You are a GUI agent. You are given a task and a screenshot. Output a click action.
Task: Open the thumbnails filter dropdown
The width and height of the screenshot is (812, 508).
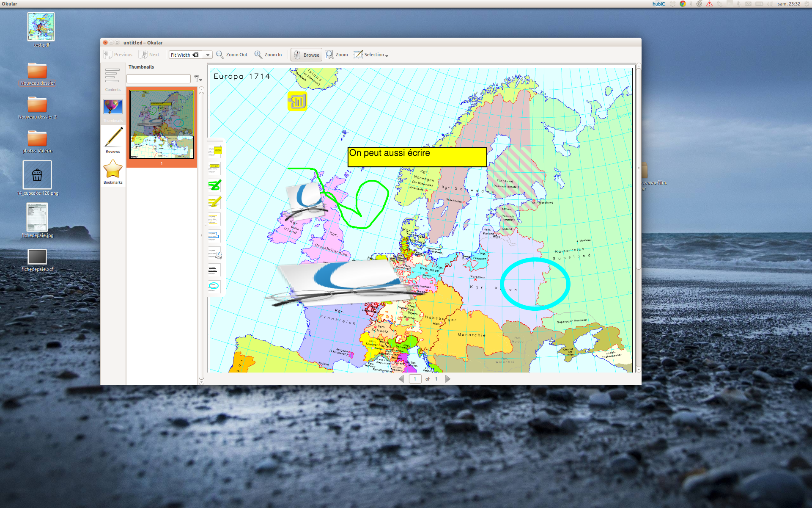tap(198, 79)
